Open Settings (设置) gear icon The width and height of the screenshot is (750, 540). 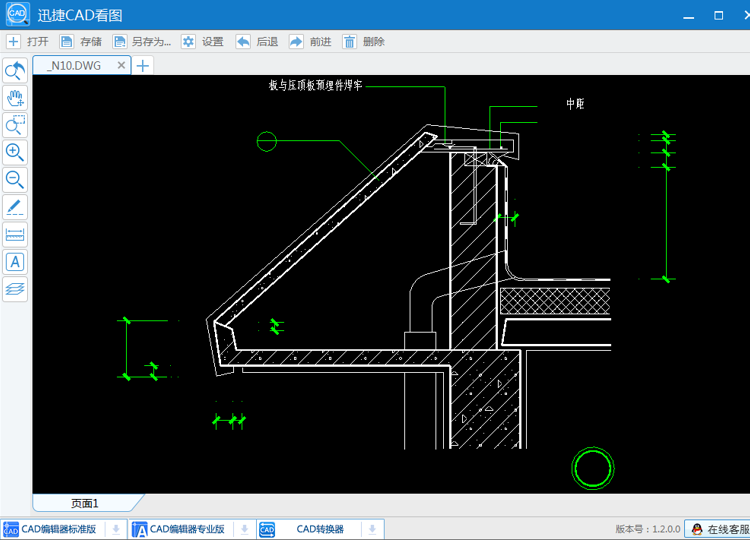(x=188, y=42)
